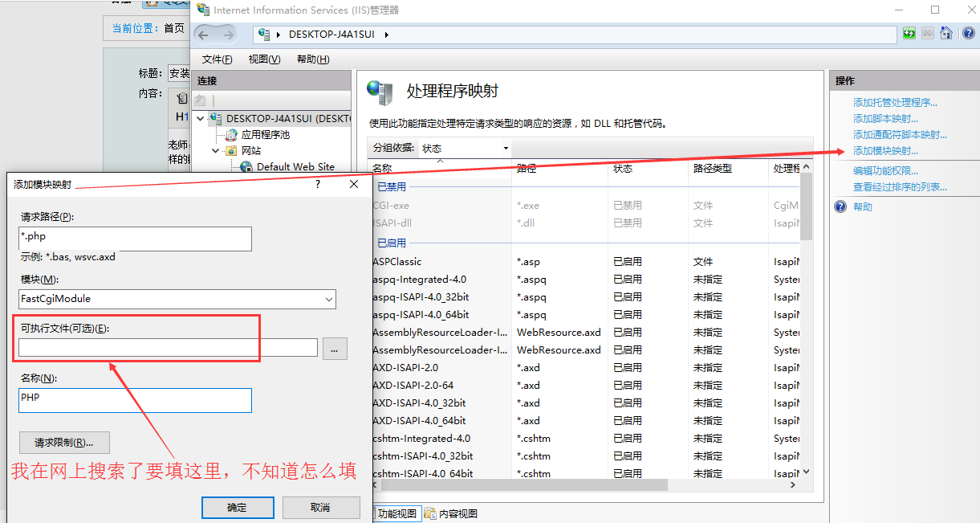This screenshot has width=980, height=523.
Task: Click the refresh page icon in address bar
Action: coord(909,34)
